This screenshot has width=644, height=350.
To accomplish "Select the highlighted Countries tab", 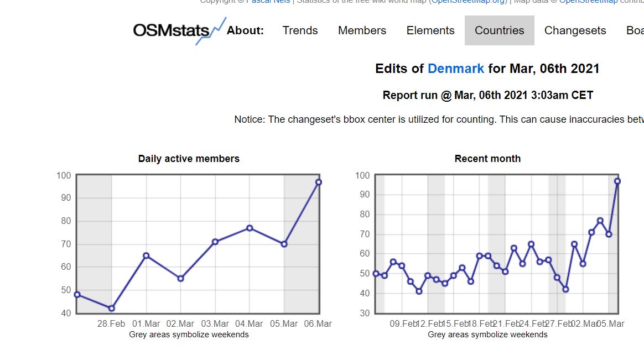I will [x=499, y=30].
